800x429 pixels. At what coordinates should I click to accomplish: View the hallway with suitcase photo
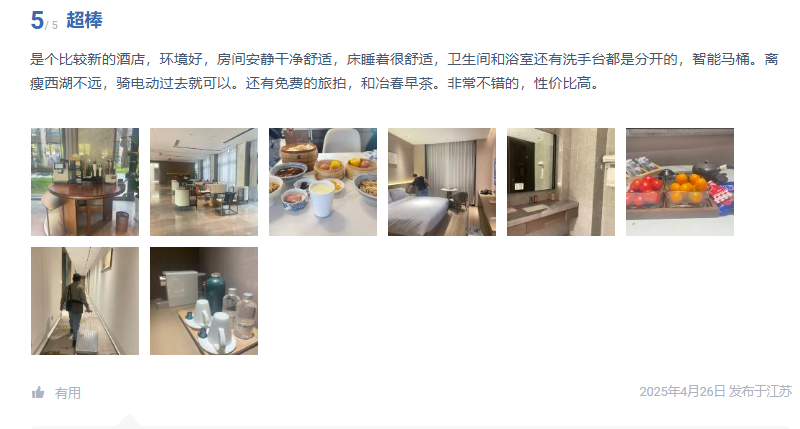85,301
